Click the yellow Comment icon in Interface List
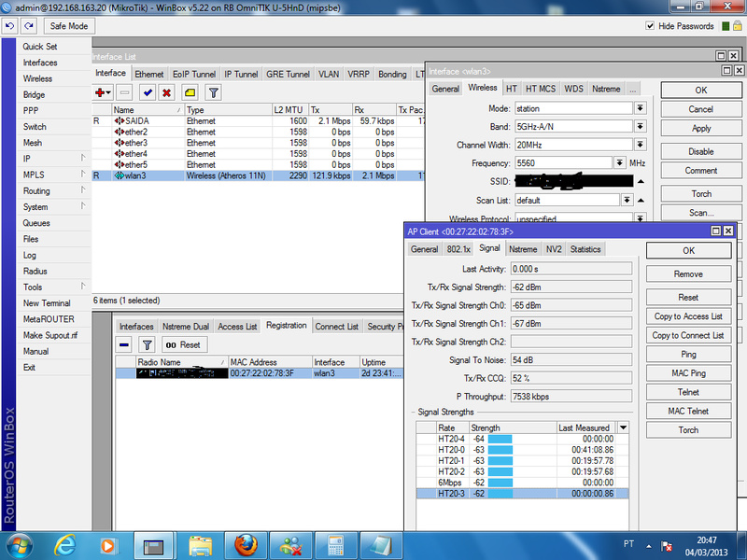The height and width of the screenshot is (560, 747). [x=190, y=92]
